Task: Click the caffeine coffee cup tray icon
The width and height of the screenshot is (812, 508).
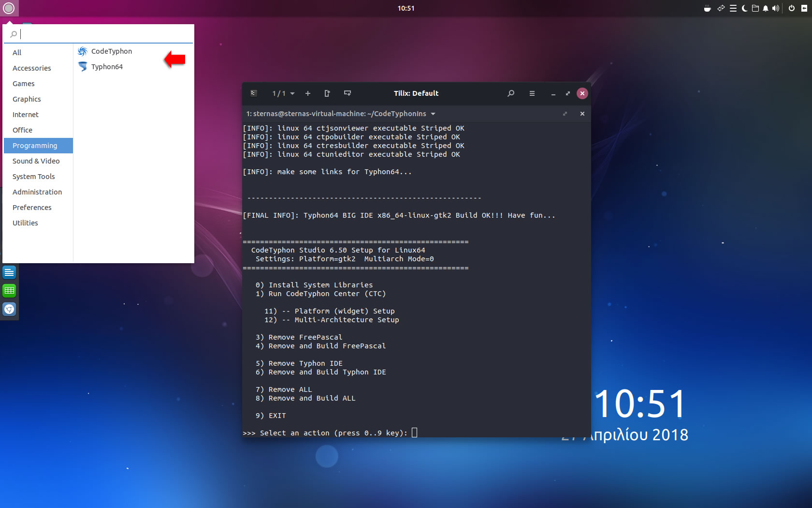Action: (708, 8)
